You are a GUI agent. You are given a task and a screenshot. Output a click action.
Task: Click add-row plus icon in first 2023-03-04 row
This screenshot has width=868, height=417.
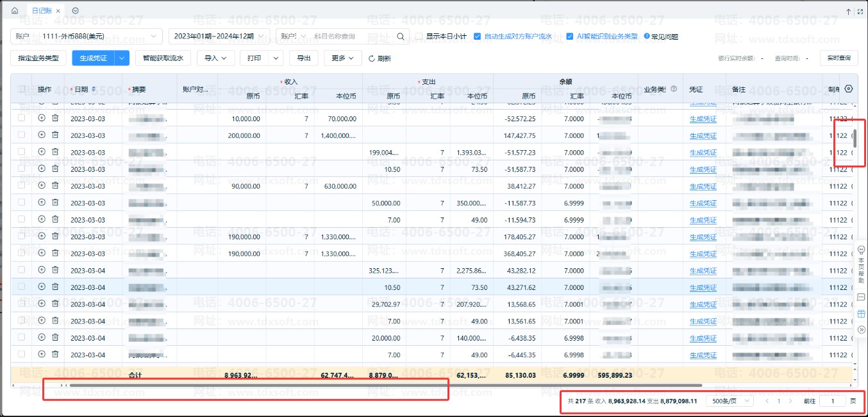(x=42, y=270)
